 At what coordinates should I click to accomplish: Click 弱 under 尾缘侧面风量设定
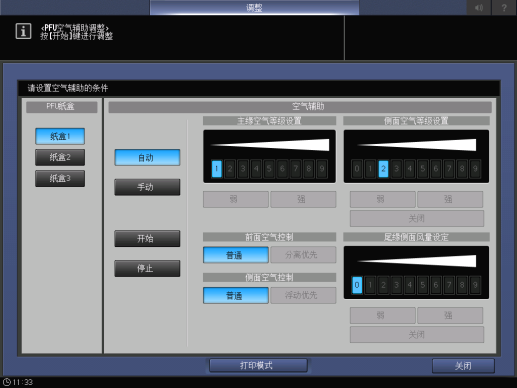pos(383,315)
